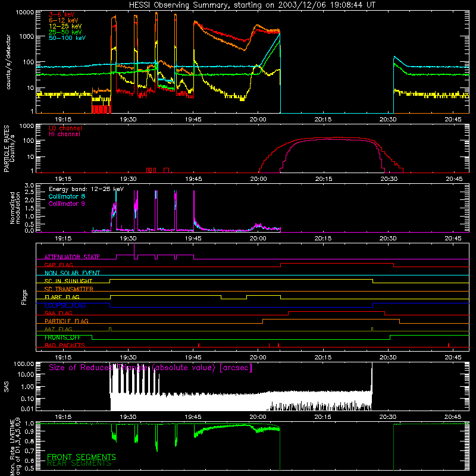Click the bad packets marker near 19:46
Screen dimensions: 476x476
[199, 345]
